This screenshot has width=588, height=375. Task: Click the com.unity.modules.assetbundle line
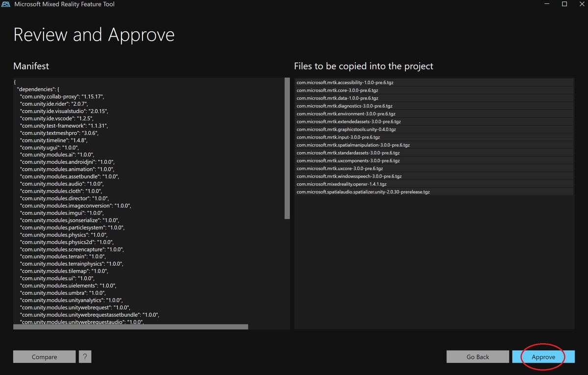(69, 176)
